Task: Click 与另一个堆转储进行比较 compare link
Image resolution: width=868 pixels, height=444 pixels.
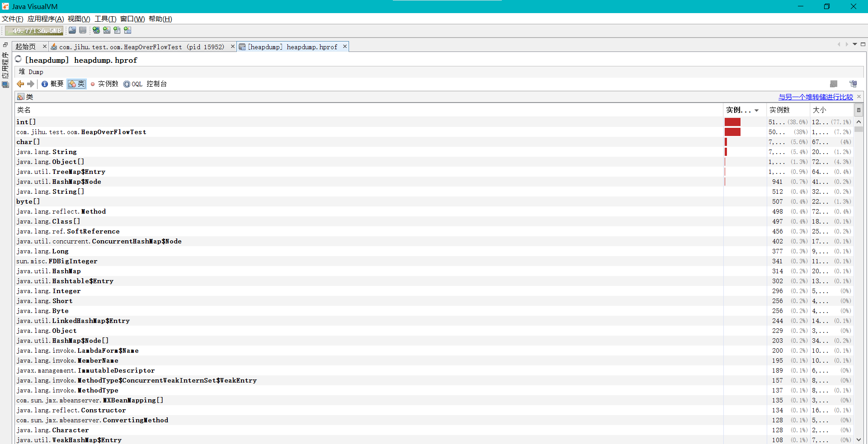Action: 816,97
